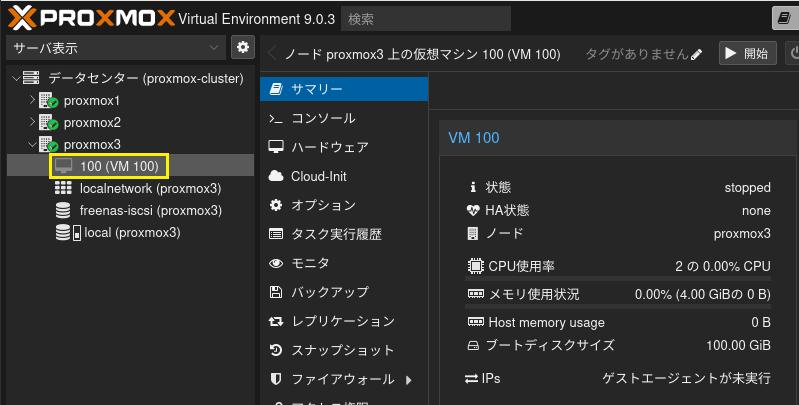Start the VM with 開始 button
The width and height of the screenshot is (799, 405).
748,53
